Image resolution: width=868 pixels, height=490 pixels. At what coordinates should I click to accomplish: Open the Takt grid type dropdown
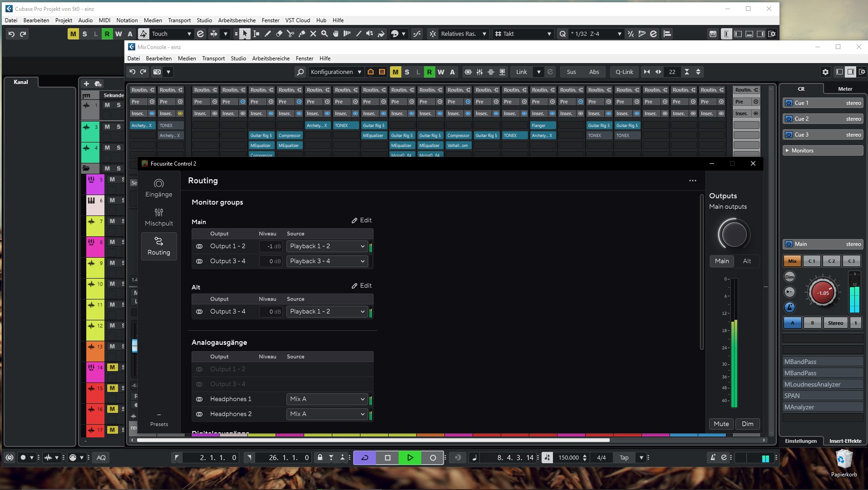[523, 34]
